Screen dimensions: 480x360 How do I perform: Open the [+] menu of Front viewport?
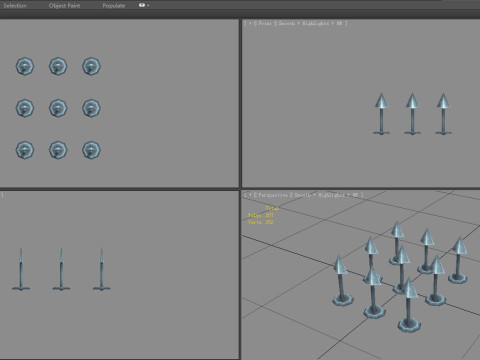point(250,23)
